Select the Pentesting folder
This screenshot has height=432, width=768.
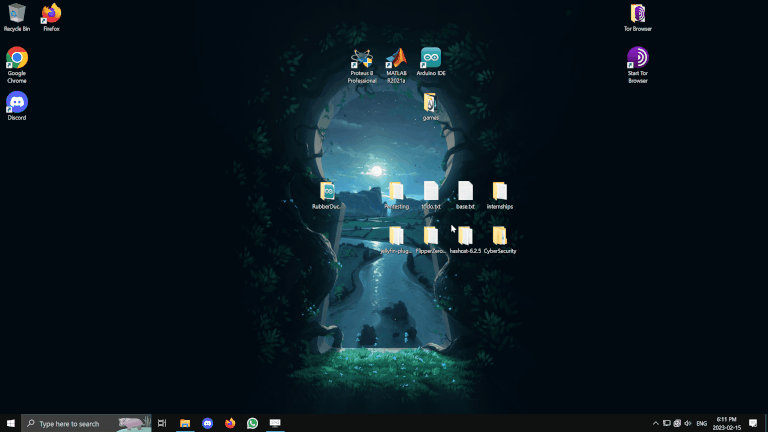point(396,195)
